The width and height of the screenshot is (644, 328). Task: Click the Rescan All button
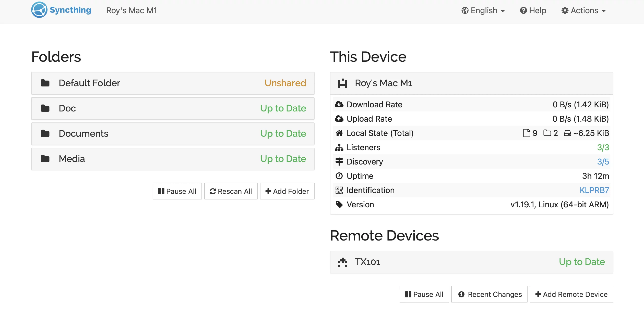tap(231, 191)
